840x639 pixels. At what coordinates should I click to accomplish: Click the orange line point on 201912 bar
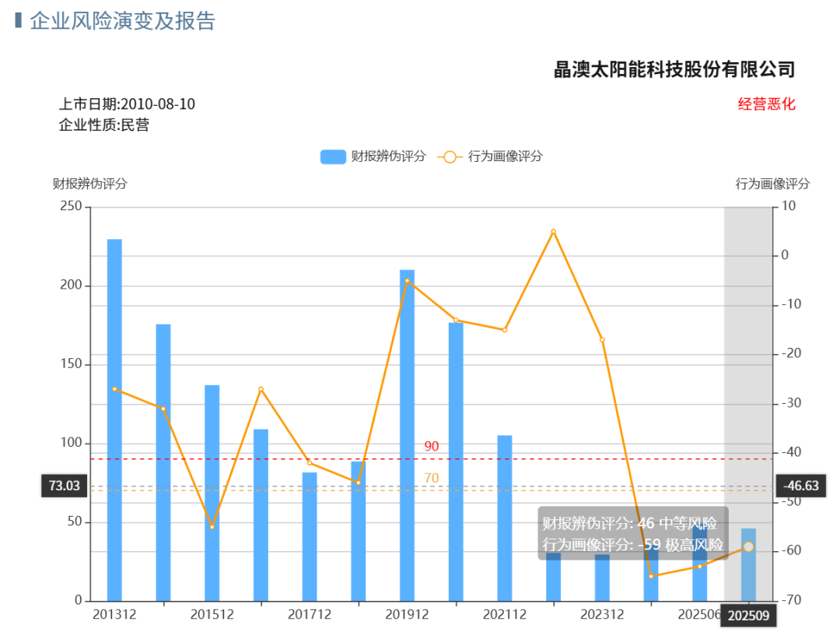pos(407,281)
